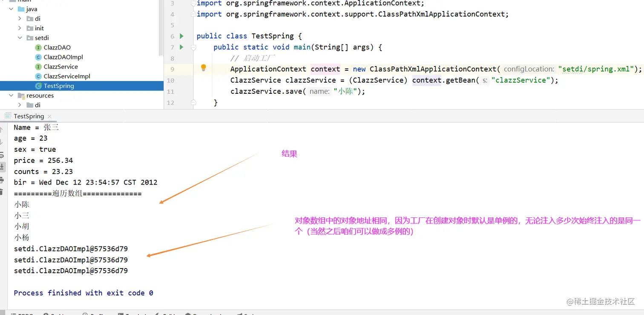Click the TestSpring class icon in highlighted row
644x315 pixels.
(x=38, y=86)
